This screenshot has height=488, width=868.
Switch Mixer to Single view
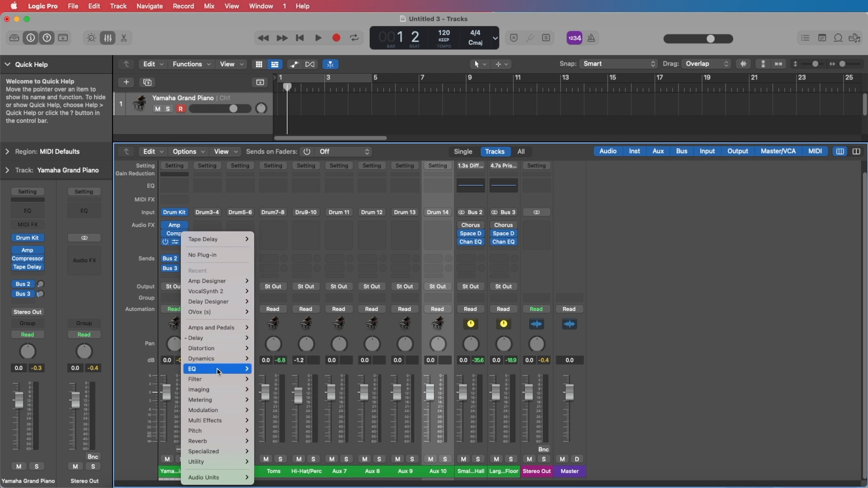[463, 152]
